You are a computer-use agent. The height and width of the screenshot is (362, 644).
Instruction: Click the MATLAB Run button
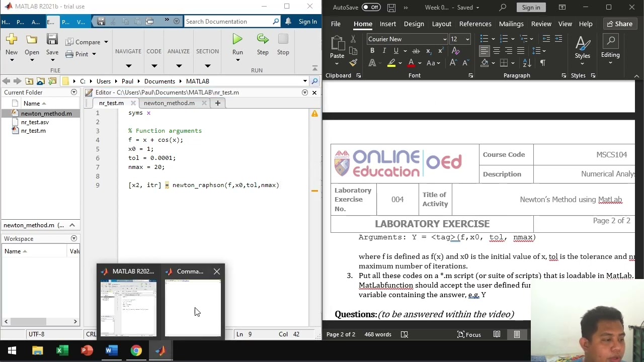[x=237, y=40]
